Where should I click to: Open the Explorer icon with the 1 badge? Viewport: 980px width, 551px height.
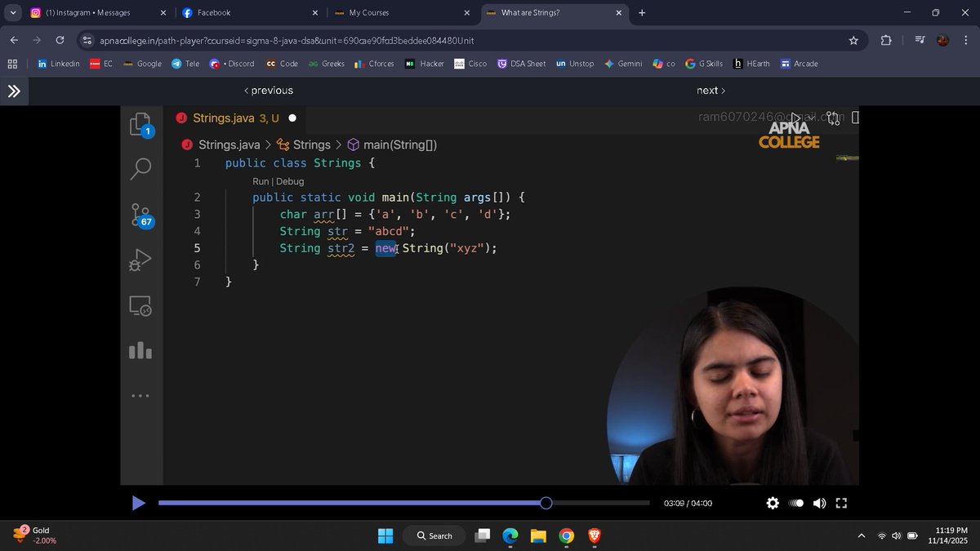(140, 124)
